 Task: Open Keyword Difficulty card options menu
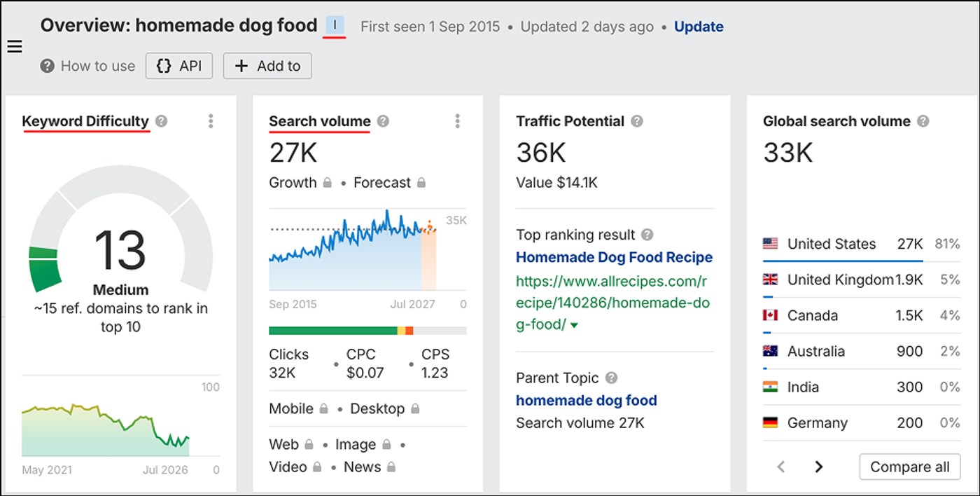click(211, 121)
